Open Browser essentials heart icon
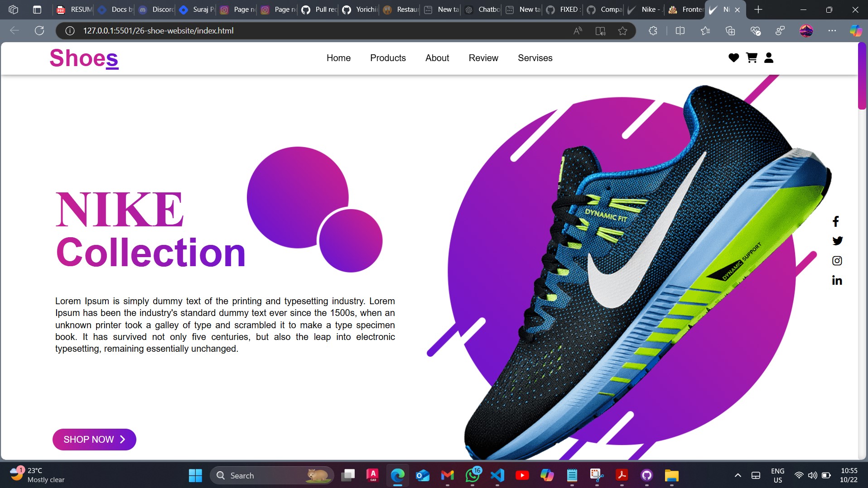Viewport: 868px width, 488px height. click(x=755, y=31)
